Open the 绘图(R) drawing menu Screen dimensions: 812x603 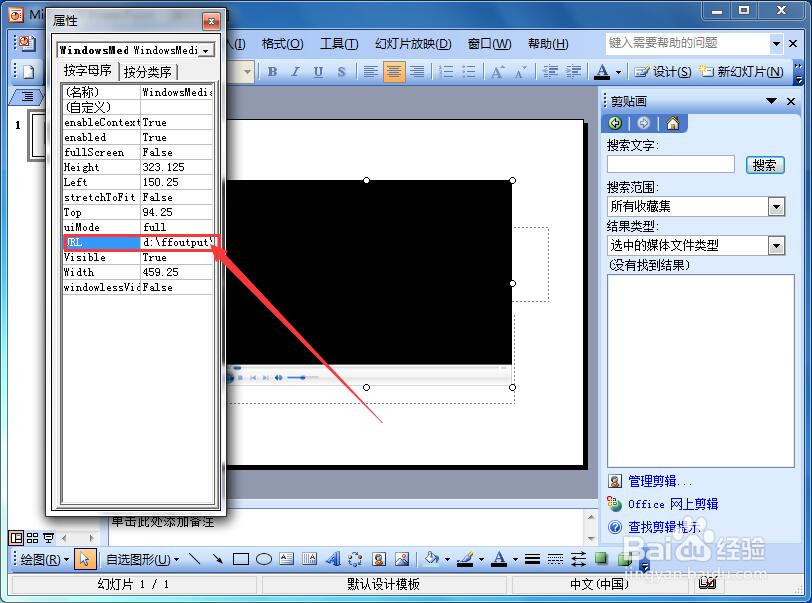pos(45,559)
